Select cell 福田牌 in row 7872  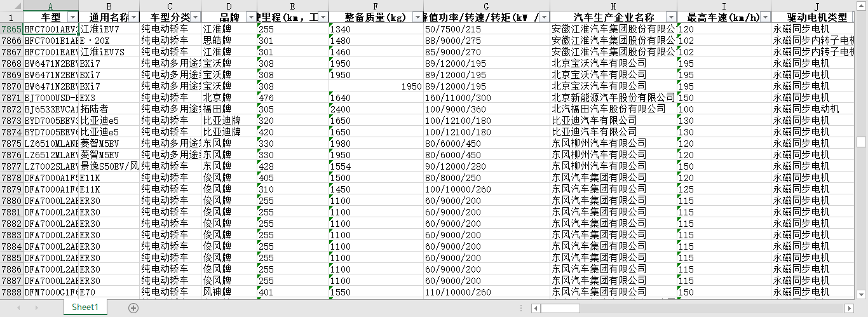pyautogui.click(x=229, y=109)
